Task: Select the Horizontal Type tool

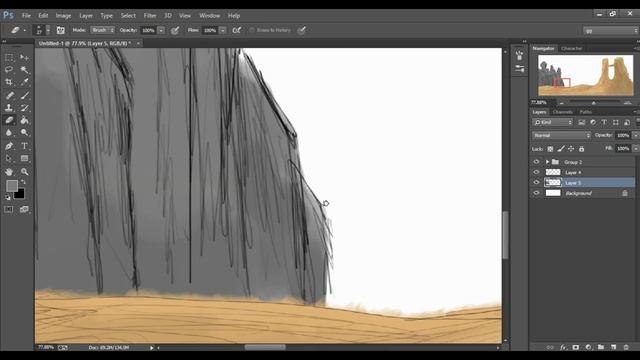Action: tap(24, 146)
